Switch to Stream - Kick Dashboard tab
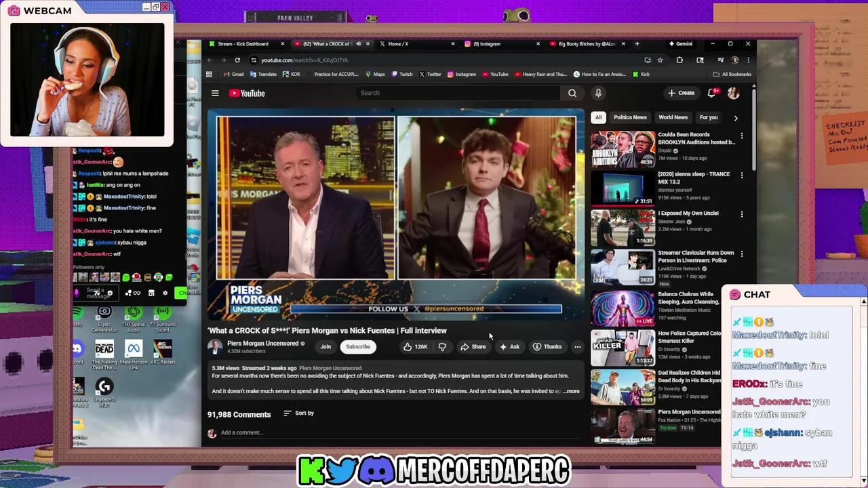The image size is (868, 488). tap(246, 44)
